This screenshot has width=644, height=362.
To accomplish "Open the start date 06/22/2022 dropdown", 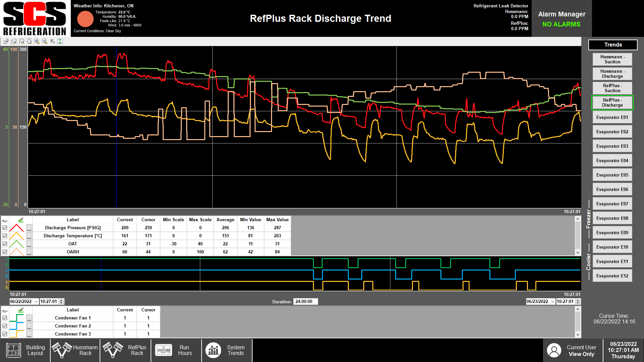I will click(x=36, y=302).
